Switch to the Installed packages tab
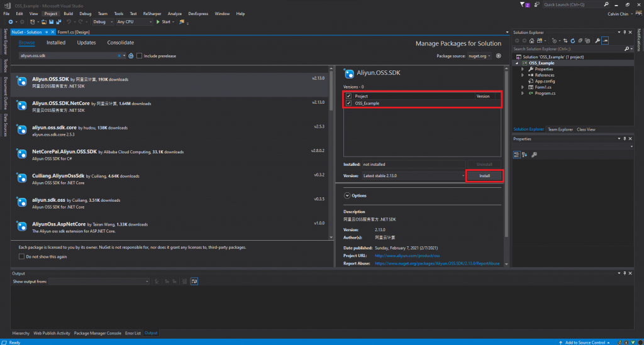 tap(56, 43)
